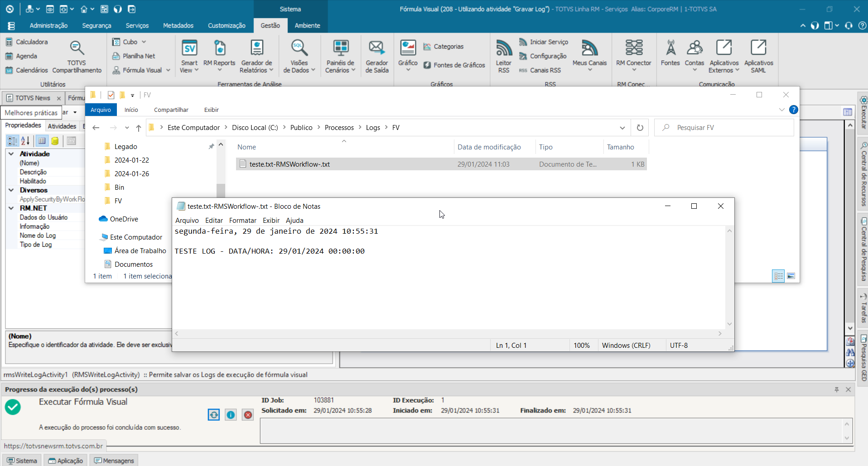Open Explorer recent locations dropdown
868x466 pixels.
[x=127, y=128]
